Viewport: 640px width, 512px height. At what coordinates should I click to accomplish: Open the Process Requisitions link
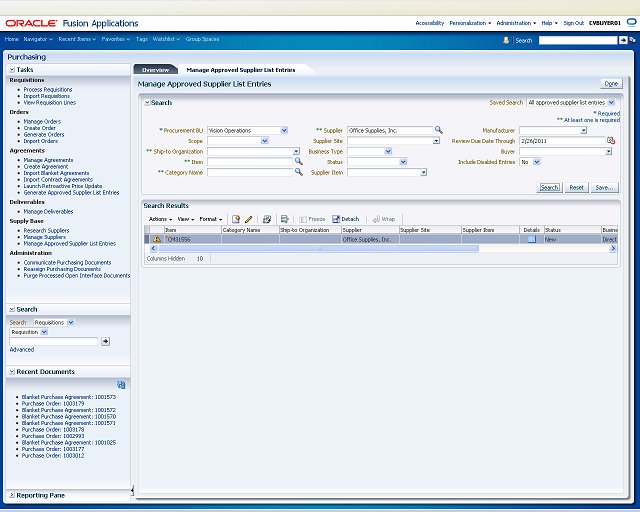48,89
